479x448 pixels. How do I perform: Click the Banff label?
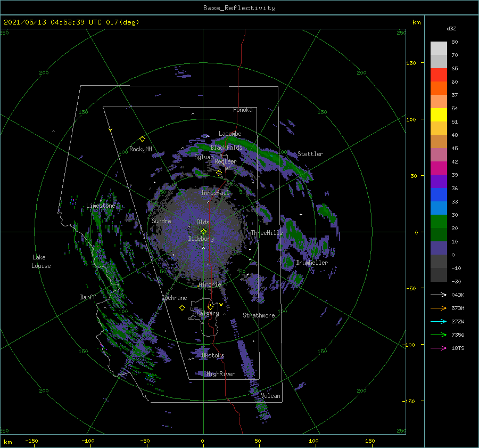pyautogui.click(x=88, y=297)
